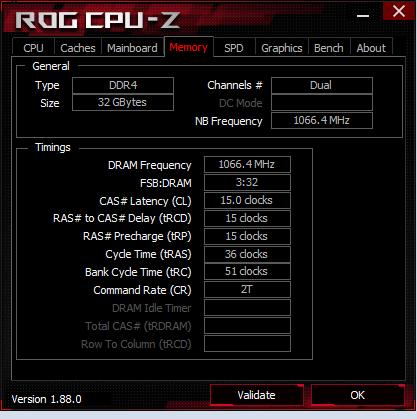Screen dimensions: 417x419
Task: Select the Size 32 GBytes field
Action: [123, 102]
